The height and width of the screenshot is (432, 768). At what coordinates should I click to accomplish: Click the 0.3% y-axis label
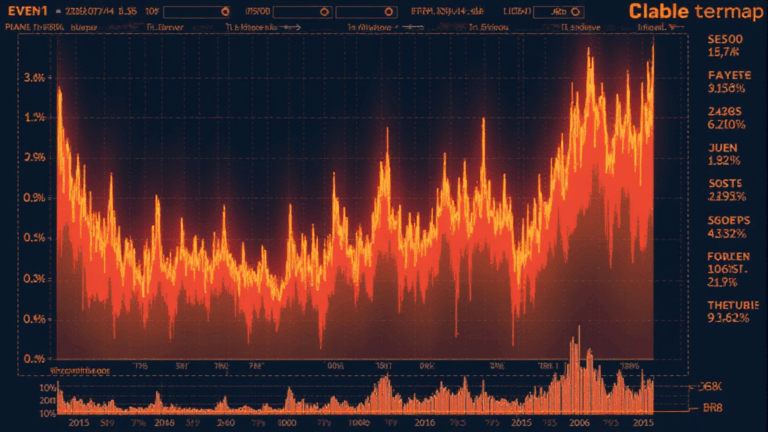(x=34, y=279)
